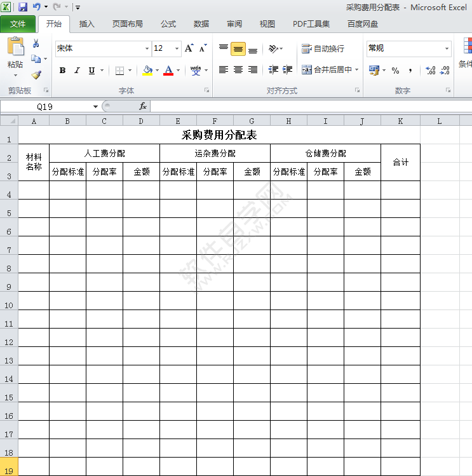Toggle Bold formatting

point(62,71)
